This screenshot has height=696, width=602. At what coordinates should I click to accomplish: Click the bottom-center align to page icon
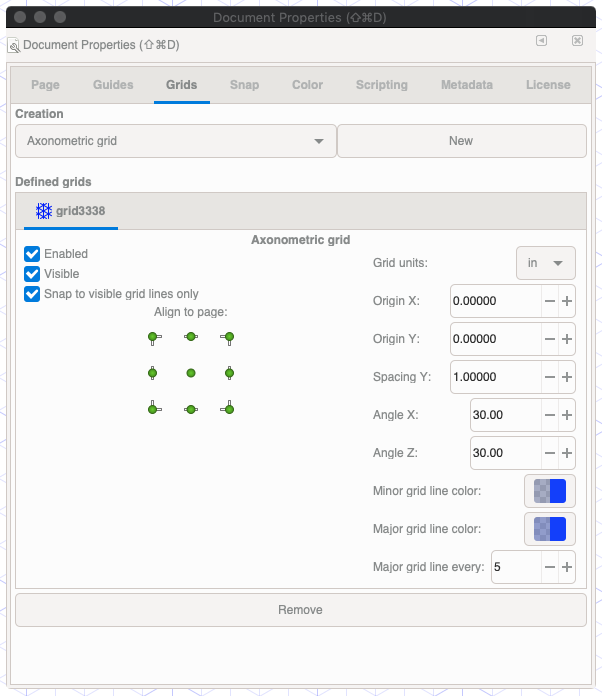coord(191,408)
